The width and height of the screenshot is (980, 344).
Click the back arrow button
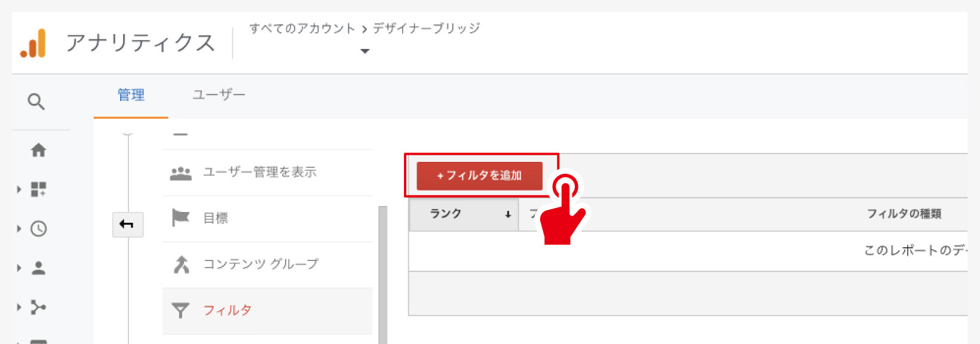coord(127,225)
